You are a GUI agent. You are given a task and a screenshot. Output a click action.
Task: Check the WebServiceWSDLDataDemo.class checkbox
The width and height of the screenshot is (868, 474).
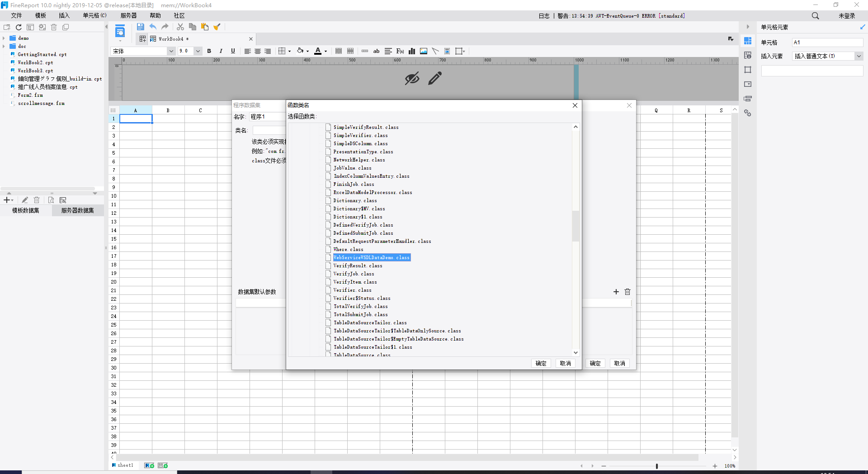(x=329, y=257)
